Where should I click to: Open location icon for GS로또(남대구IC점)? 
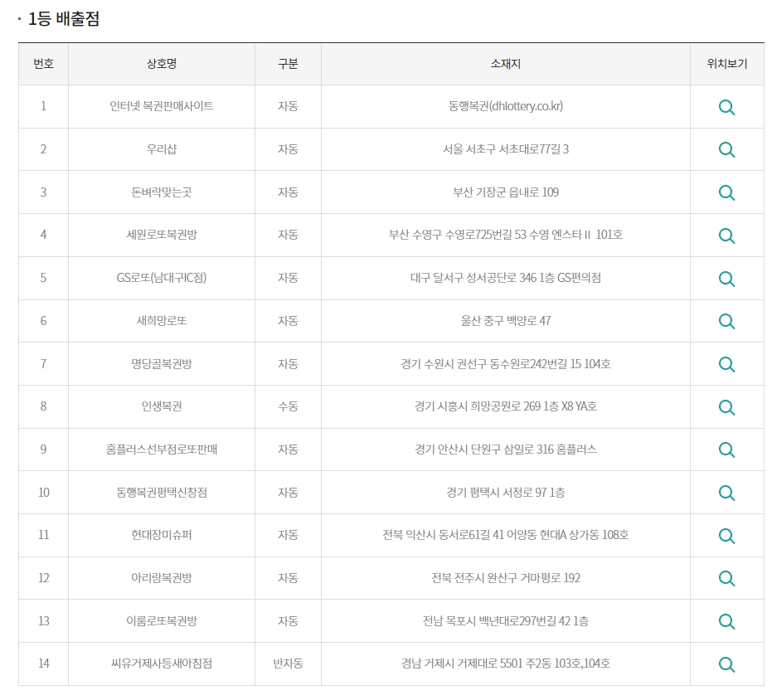[726, 279]
